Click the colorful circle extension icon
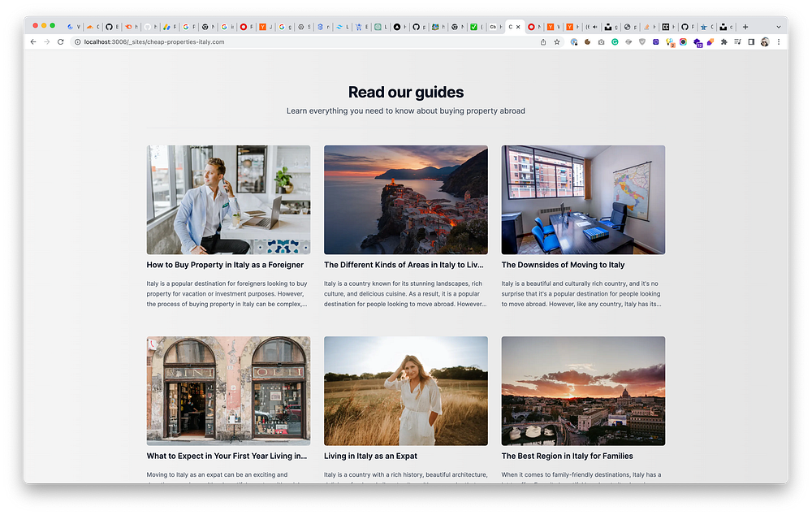Screen dimensions: 812x515 coord(683,42)
